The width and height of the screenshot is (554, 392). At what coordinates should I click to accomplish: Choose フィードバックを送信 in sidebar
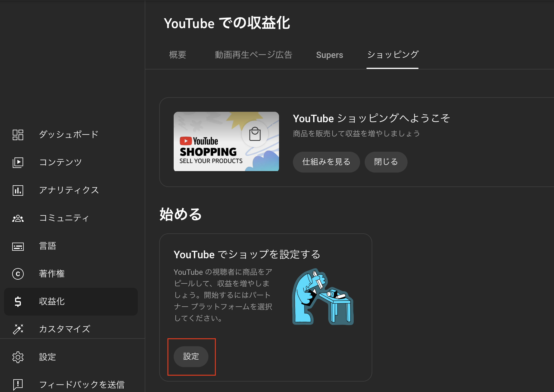tap(82, 384)
